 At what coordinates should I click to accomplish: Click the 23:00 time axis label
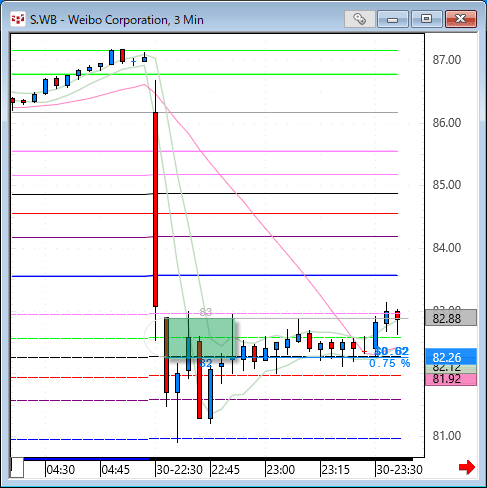click(x=281, y=470)
